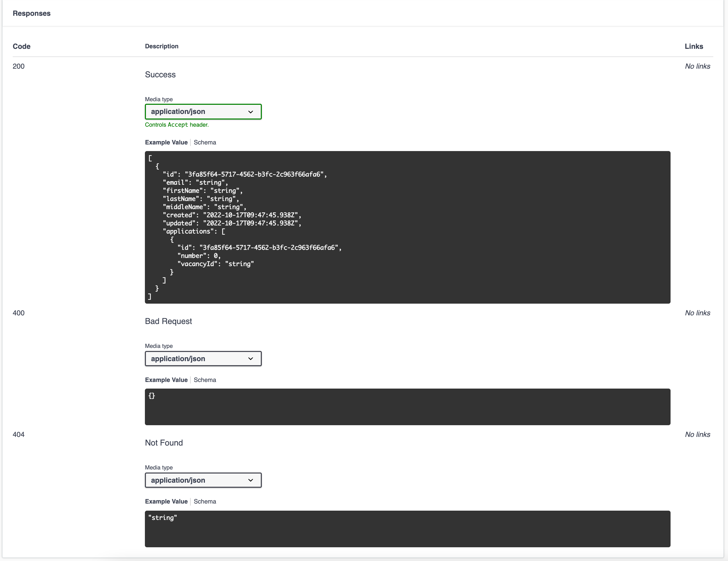Click the Not Found description text
This screenshot has width=728, height=561.
point(164,442)
